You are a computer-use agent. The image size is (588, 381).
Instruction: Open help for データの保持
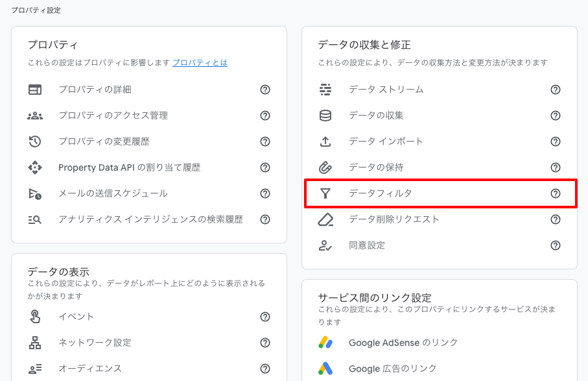click(556, 167)
